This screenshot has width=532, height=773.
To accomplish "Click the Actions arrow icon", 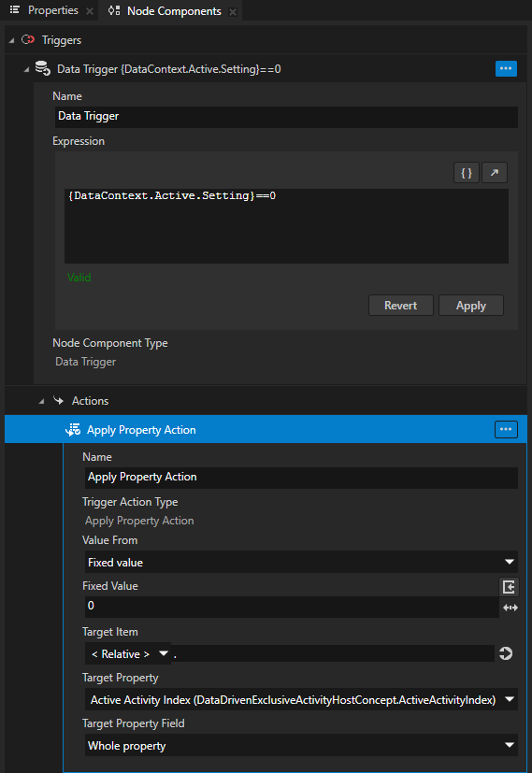I will click(59, 400).
